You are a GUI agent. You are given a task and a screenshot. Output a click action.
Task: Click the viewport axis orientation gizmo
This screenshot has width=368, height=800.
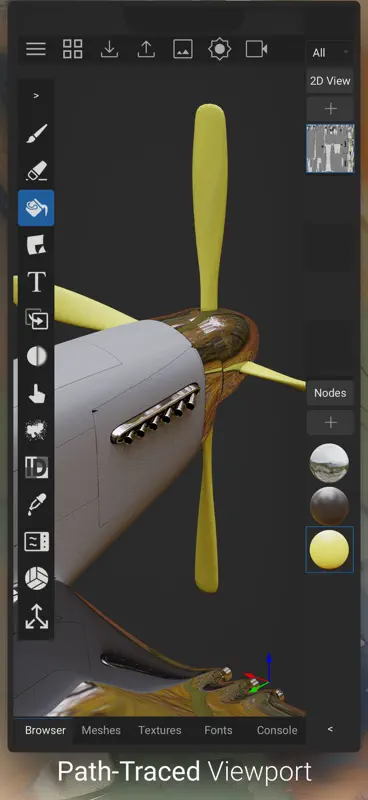(260, 673)
